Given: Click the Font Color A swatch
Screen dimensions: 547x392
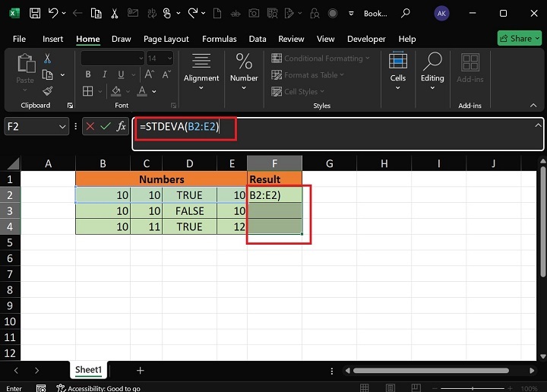Looking at the screenshot, I should click(x=142, y=91).
